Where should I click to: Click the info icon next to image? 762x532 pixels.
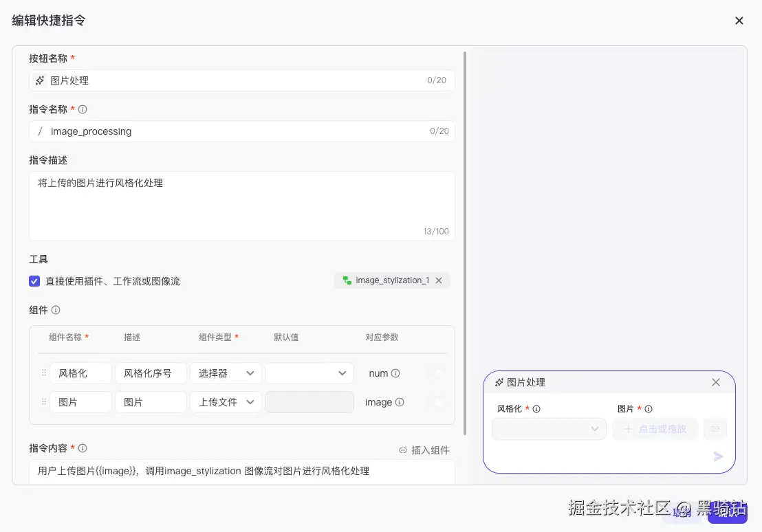[x=400, y=402]
